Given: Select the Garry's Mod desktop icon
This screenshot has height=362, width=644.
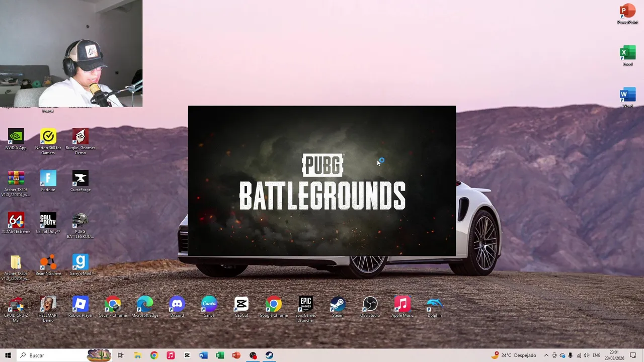Looking at the screenshot, I should [80, 265].
